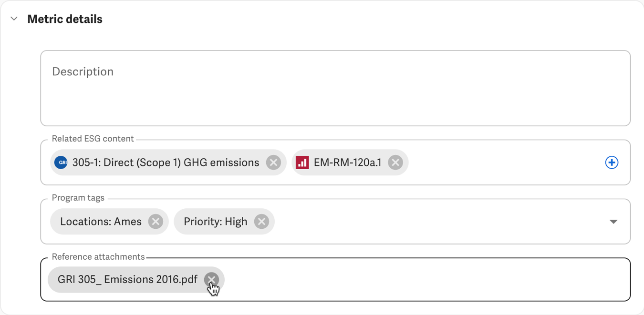
Task: Click the red bar chart icon on EM-RM-120a.1
Action: tap(302, 163)
